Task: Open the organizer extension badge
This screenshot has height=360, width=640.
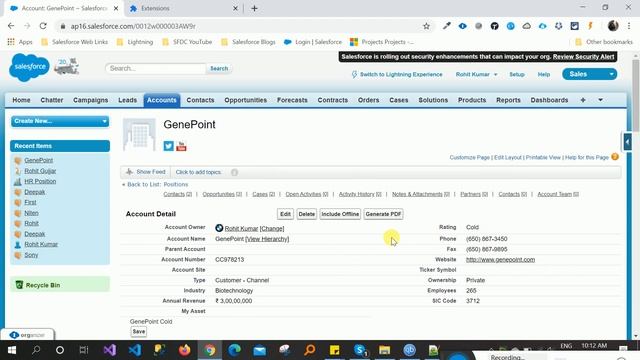Action: tap(27, 335)
